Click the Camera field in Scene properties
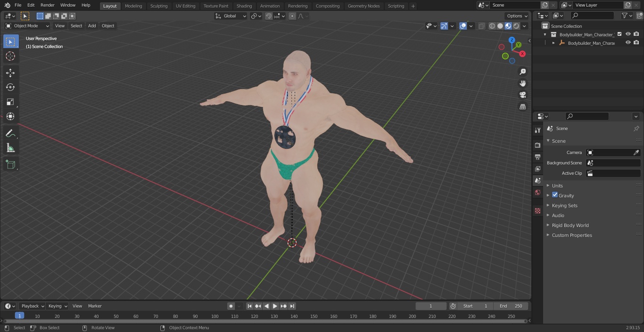 (613, 153)
